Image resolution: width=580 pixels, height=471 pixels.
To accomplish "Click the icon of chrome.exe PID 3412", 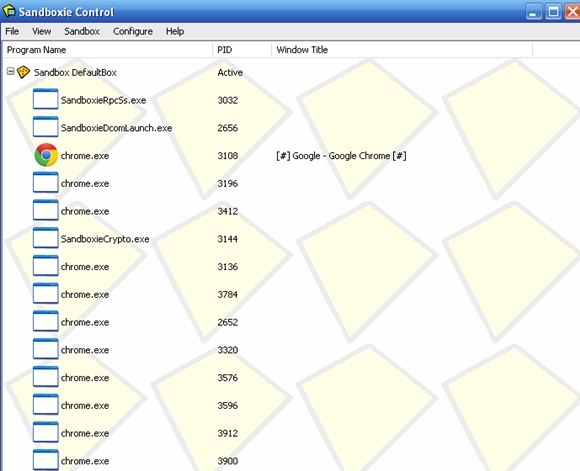I will [x=45, y=210].
